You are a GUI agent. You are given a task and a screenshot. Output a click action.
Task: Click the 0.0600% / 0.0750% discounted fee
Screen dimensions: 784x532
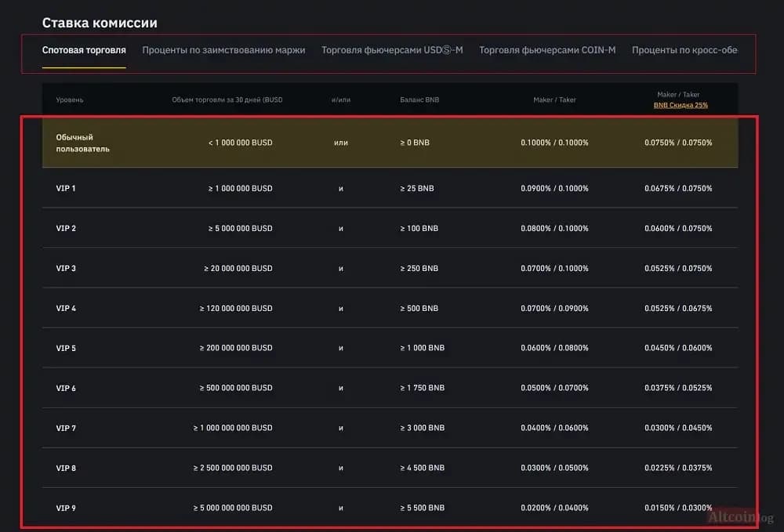(678, 228)
